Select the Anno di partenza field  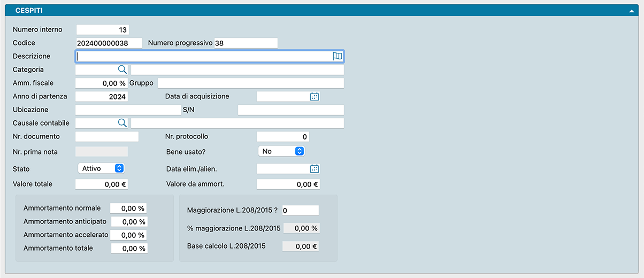coord(102,96)
